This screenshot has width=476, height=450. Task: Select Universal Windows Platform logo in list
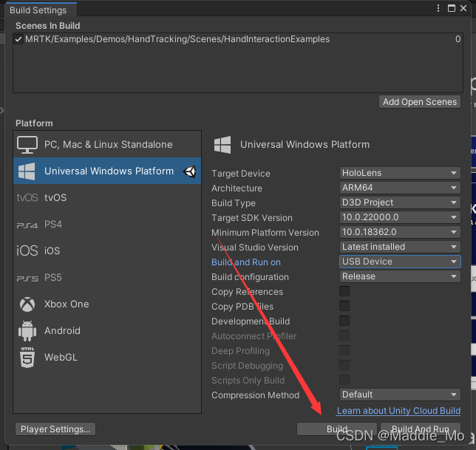coord(27,171)
